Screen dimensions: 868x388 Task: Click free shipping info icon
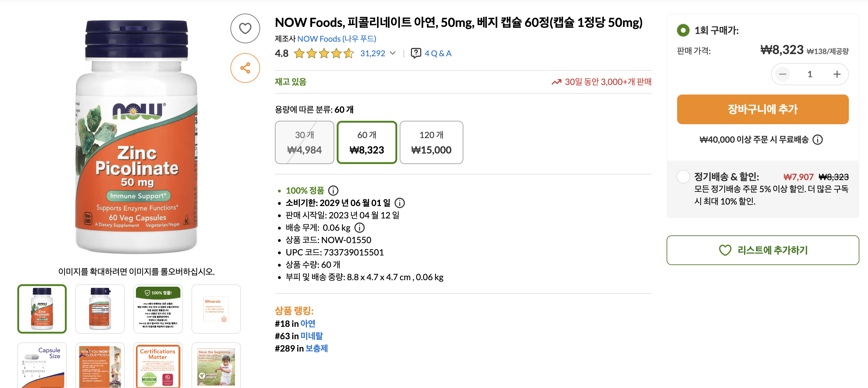click(x=817, y=140)
